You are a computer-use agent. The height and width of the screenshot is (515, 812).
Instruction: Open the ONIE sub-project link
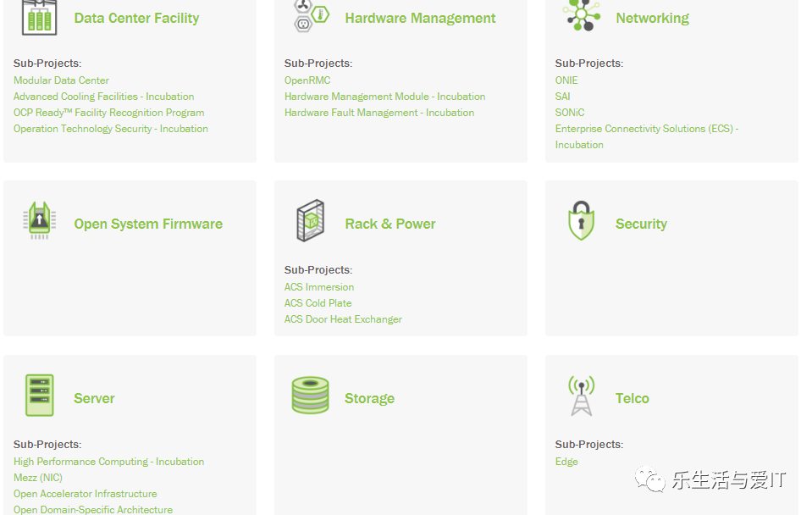coord(566,80)
